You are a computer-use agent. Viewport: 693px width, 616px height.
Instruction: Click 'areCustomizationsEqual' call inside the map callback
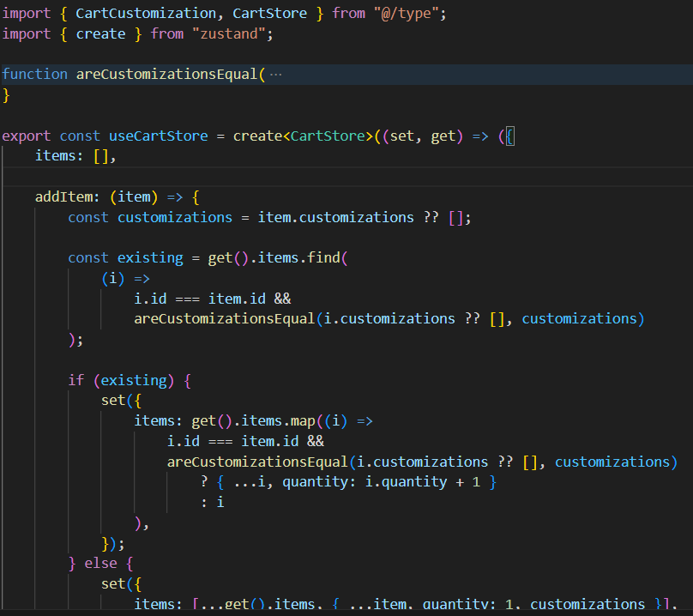point(257,462)
